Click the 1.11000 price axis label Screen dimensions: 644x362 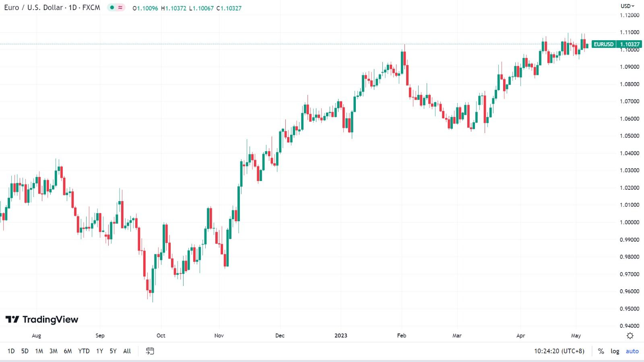click(x=630, y=32)
